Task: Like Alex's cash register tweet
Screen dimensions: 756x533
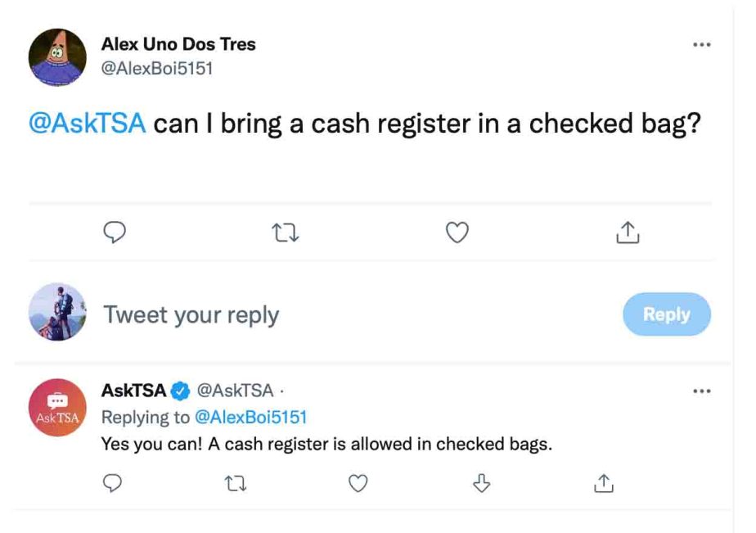Action: coord(457,233)
